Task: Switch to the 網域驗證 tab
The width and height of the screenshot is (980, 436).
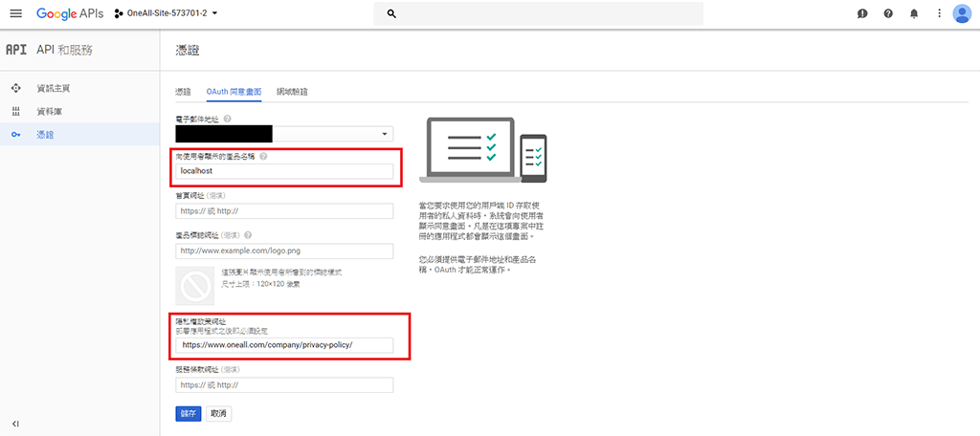Action: [291, 92]
